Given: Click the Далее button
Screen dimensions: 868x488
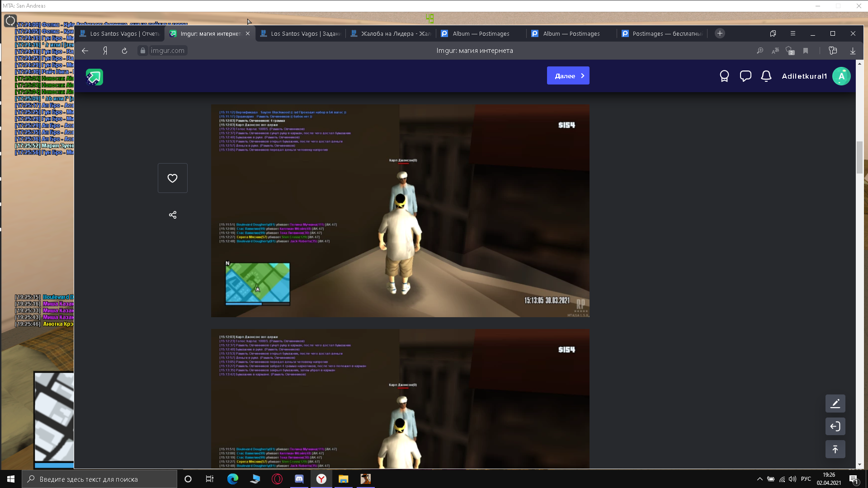Looking at the screenshot, I should pyautogui.click(x=568, y=76).
